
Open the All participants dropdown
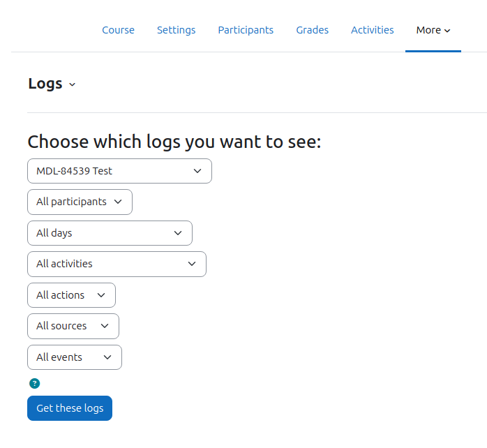tap(80, 202)
